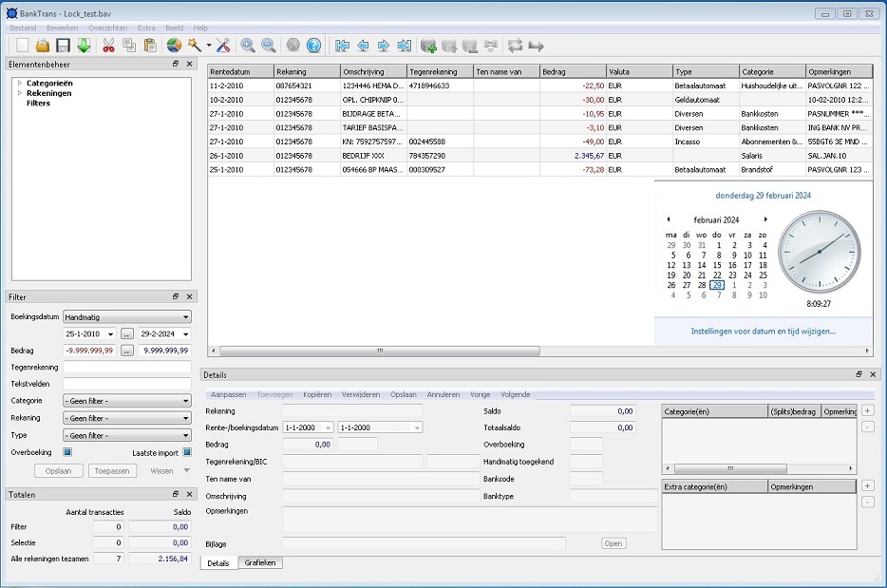Click the transaction table horizontal scrollbar

pos(380,351)
